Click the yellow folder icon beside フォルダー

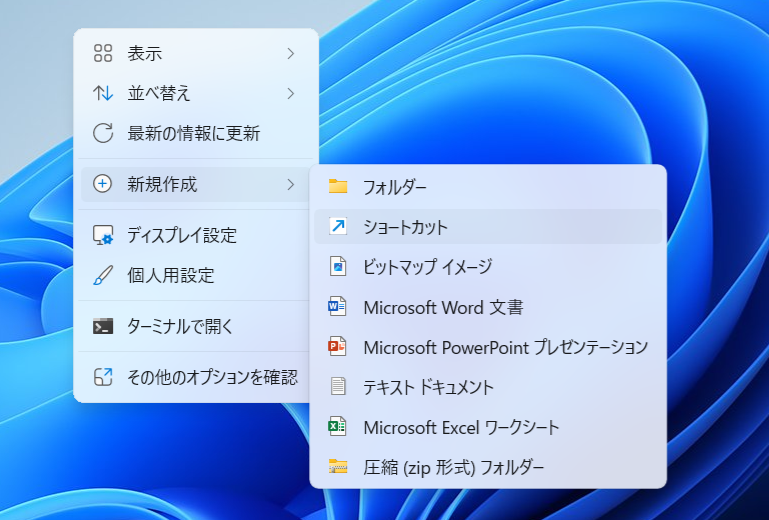click(338, 186)
